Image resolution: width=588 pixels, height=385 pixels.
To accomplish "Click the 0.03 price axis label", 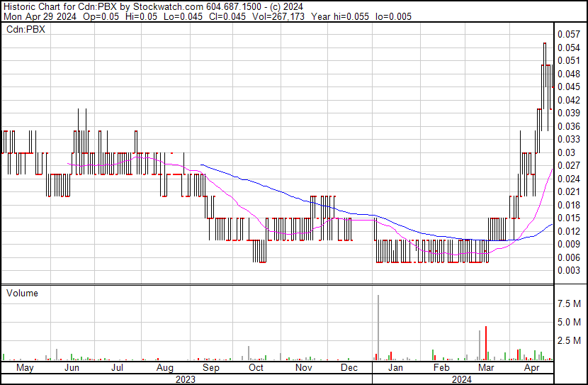I will pos(567,152).
